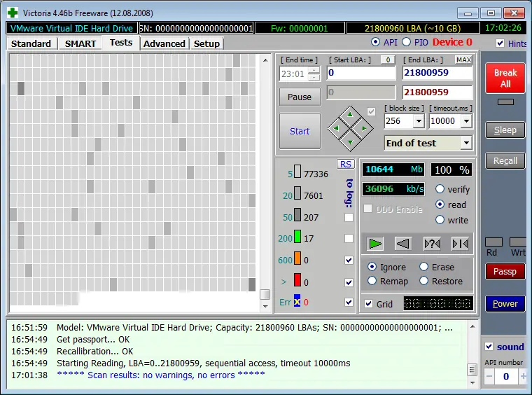The width and height of the screenshot is (532, 395).
Task: Choose the Ignore error action
Action: (372, 267)
